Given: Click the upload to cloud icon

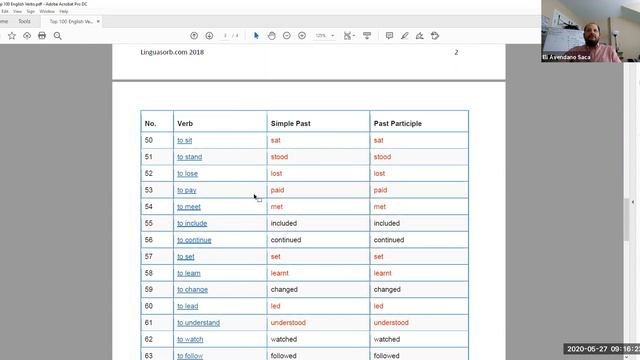Looking at the screenshot, I should pyautogui.click(x=27, y=36).
